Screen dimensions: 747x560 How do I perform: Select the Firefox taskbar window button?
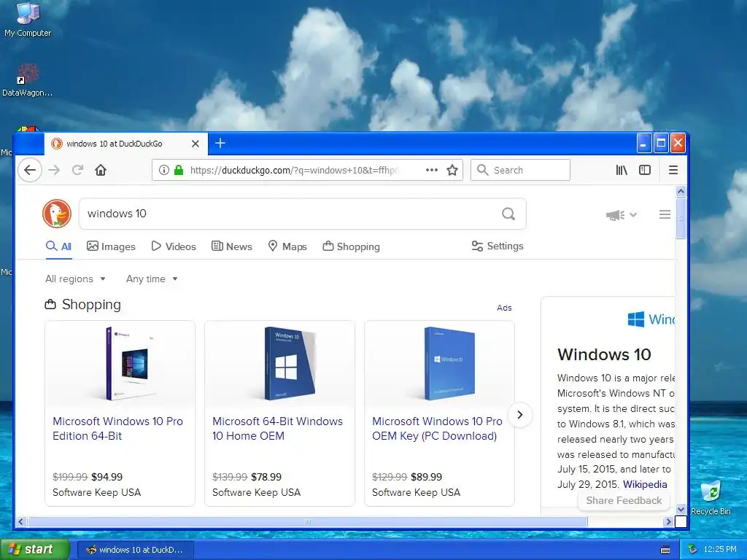135,550
